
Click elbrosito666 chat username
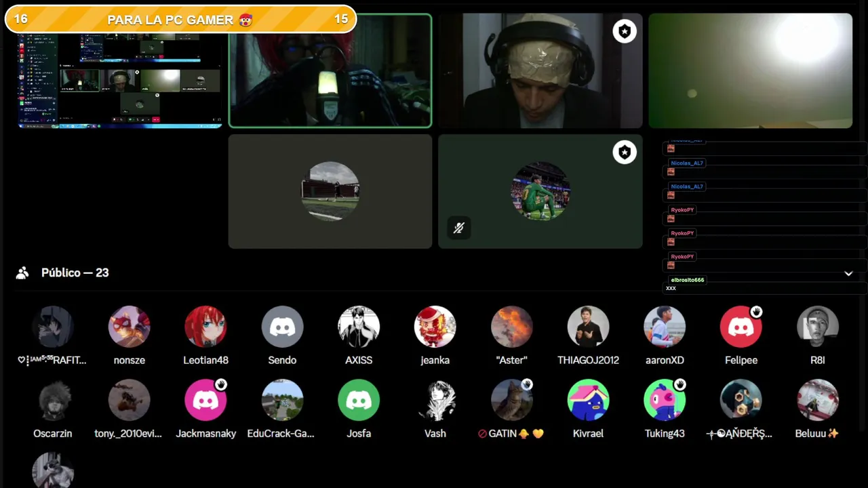click(x=688, y=280)
